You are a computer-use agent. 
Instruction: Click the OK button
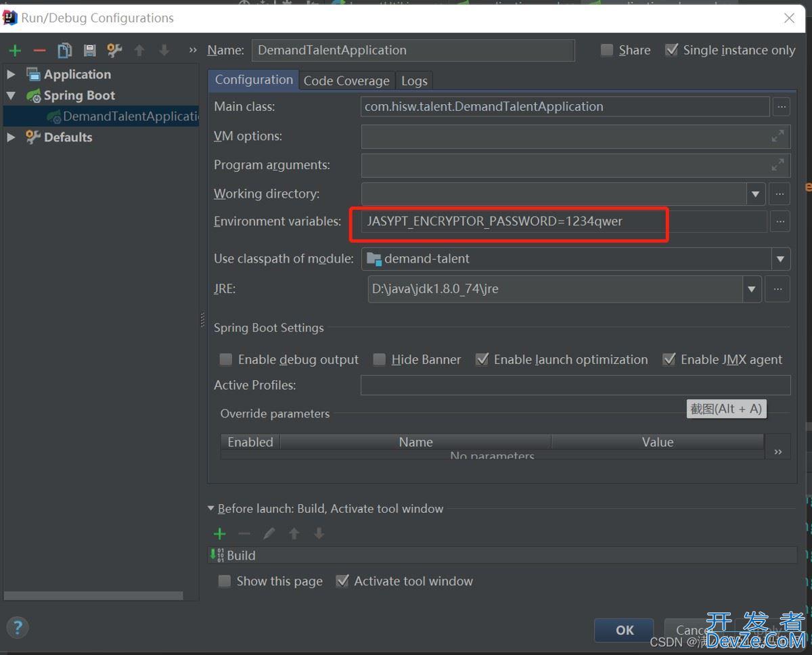(624, 630)
